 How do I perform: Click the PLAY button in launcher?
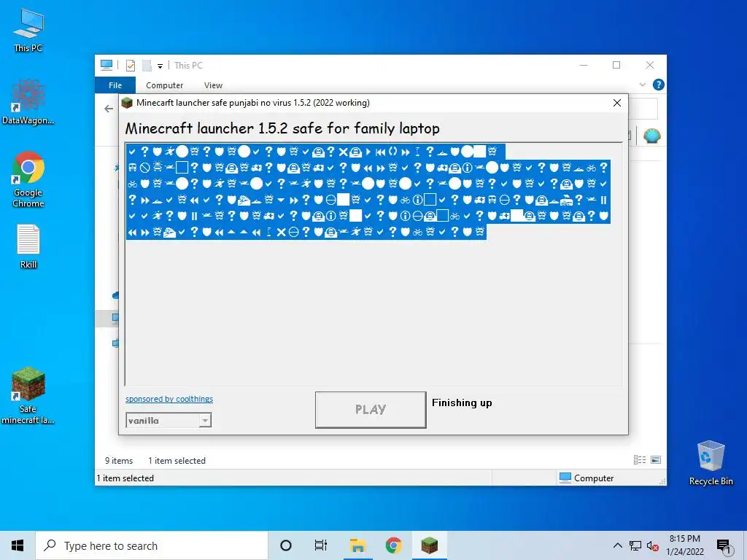(x=371, y=410)
